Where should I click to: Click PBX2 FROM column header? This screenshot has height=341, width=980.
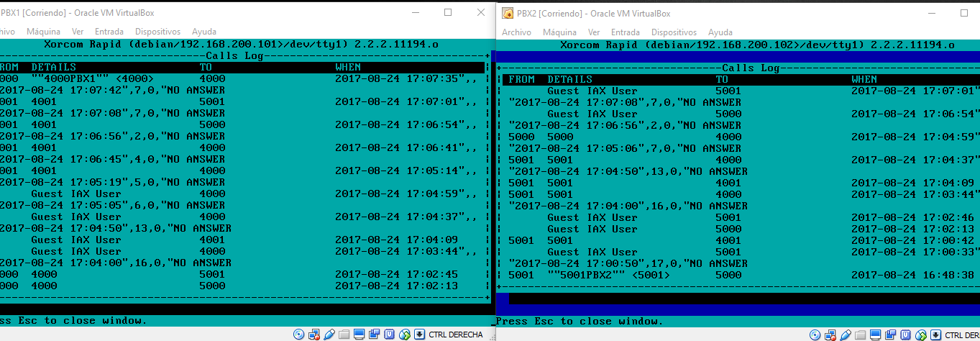coord(521,79)
